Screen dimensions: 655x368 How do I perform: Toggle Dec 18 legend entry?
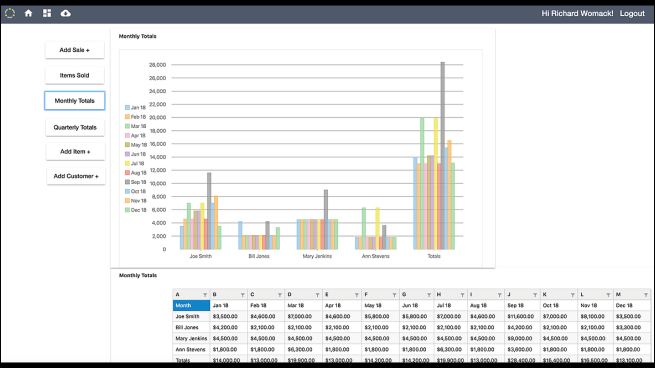pyautogui.click(x=135, y=210)
